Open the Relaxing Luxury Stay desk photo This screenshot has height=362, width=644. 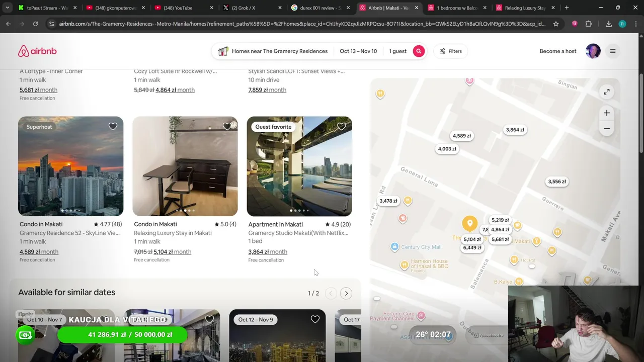click(x=185, y=166)
